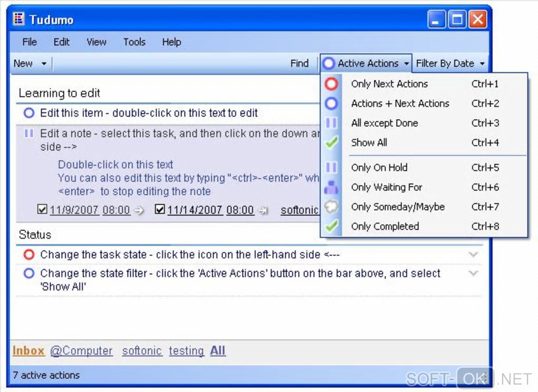Uncheck the 11/14/2007 08:00 due date checkbox

[x=160, y=209]
